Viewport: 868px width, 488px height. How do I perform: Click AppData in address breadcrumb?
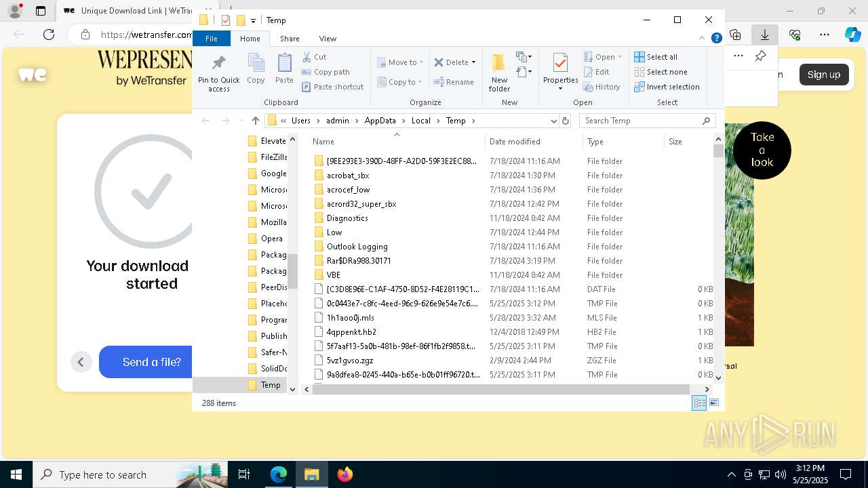[x=380, y=121]
